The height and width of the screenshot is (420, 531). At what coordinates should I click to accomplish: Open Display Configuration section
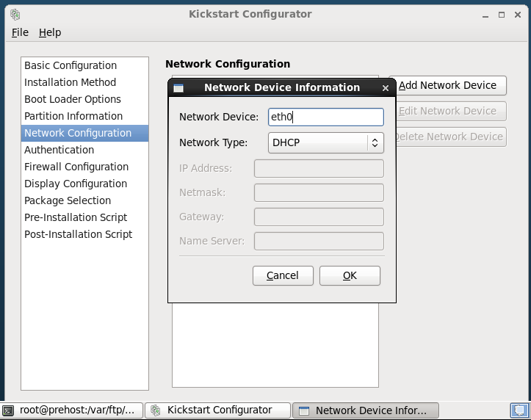[84, 184]
